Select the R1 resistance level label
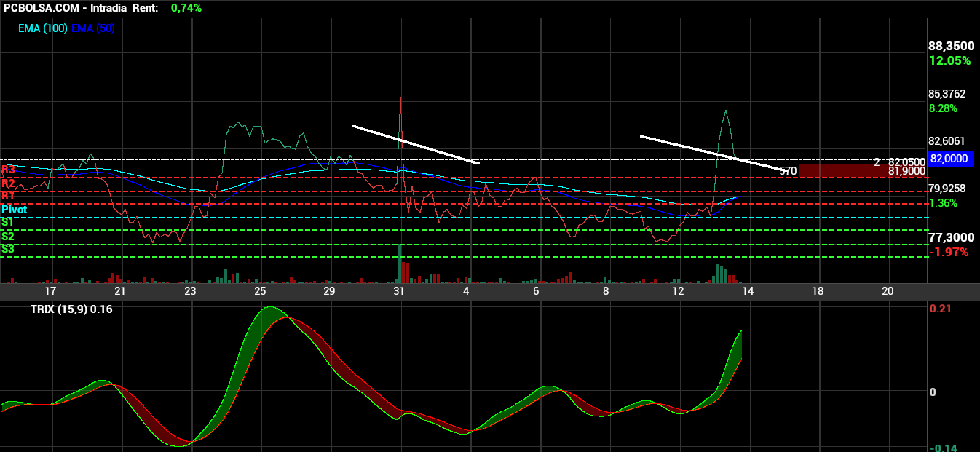Image resolution: width=980 pixels, height=452 pixels. coord(8,196)
